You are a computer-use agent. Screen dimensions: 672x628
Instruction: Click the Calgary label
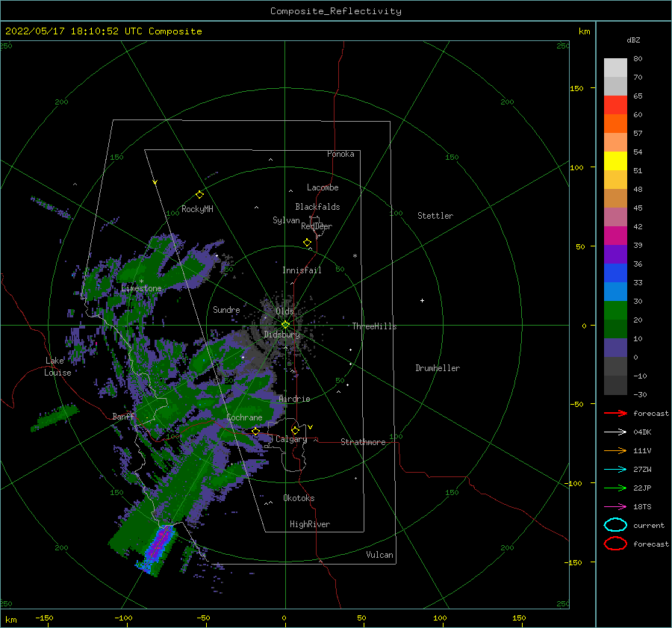click(x=291, y=439)
